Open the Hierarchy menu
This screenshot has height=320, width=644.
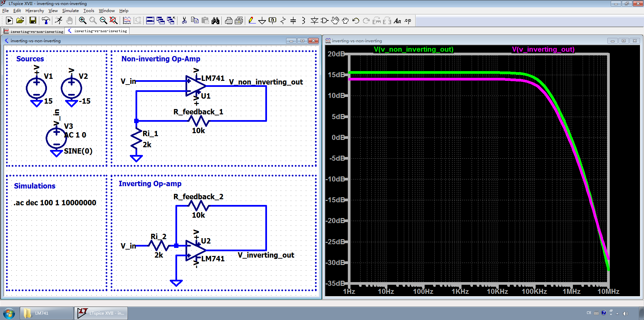[35, 11]
